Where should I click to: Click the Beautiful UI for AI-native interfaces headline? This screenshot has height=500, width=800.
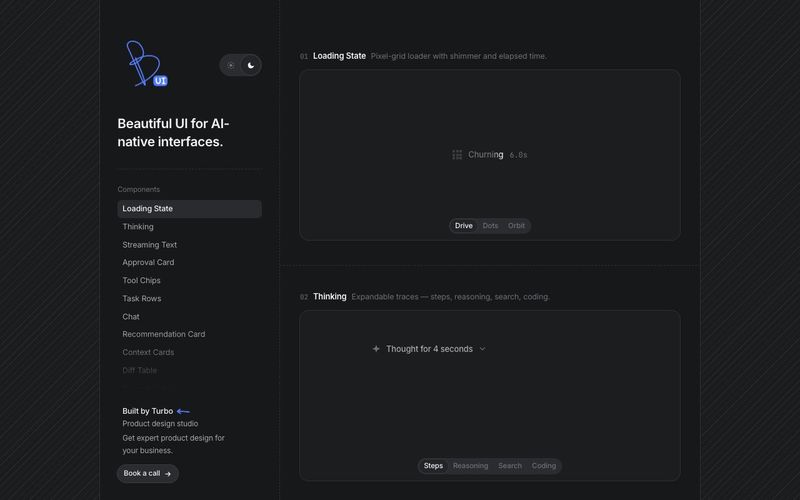pos(173,133)
